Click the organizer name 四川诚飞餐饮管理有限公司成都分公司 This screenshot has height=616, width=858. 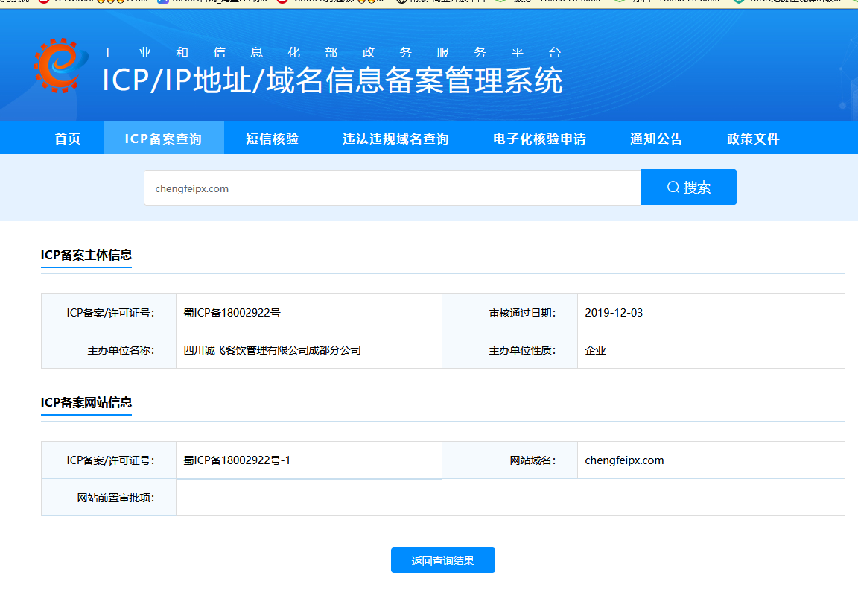(272, 350)
